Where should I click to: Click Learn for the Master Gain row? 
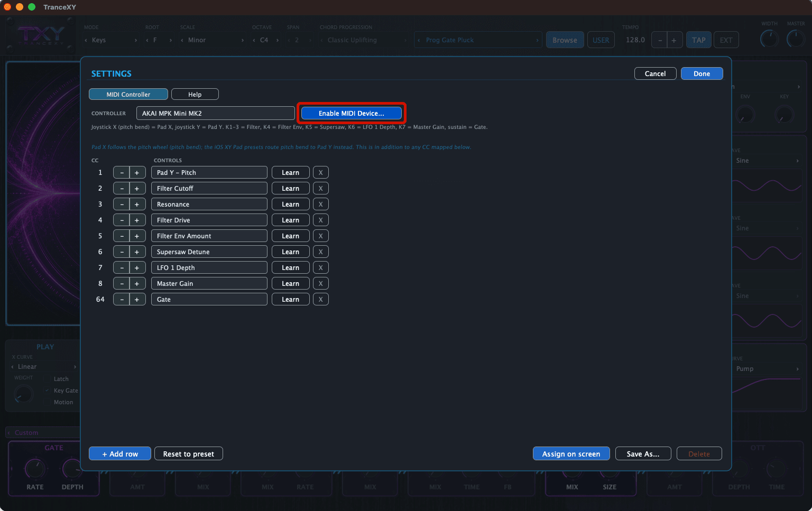tap(291, 283)
